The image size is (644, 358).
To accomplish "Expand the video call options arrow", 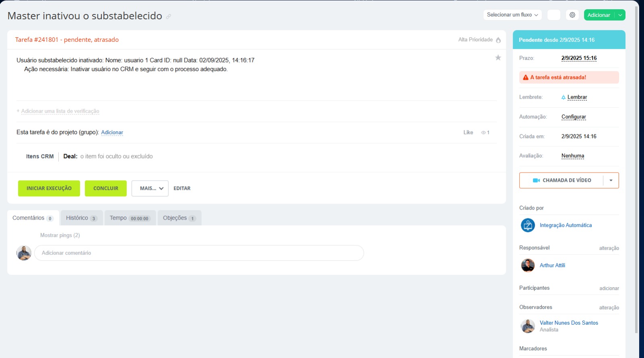I will point(611,180).
